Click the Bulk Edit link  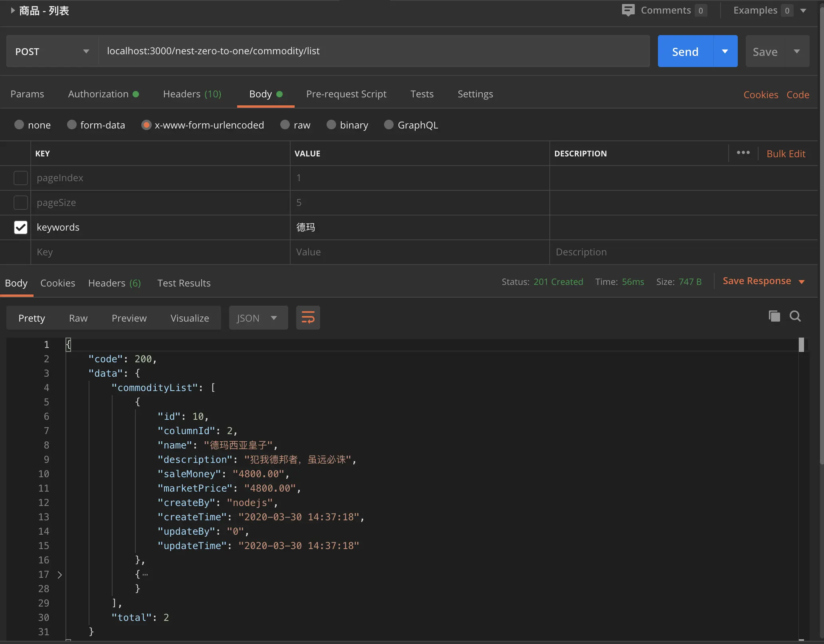(786, 154)
